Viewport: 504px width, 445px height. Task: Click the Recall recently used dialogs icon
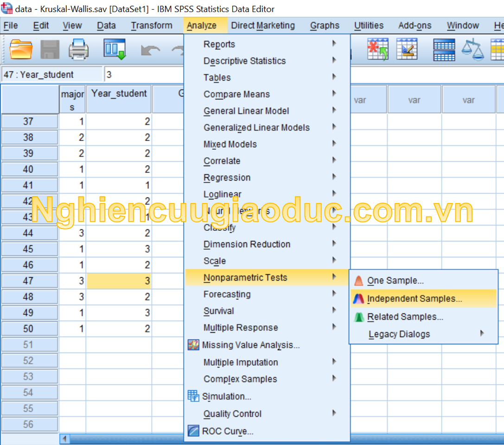[114, 49]
